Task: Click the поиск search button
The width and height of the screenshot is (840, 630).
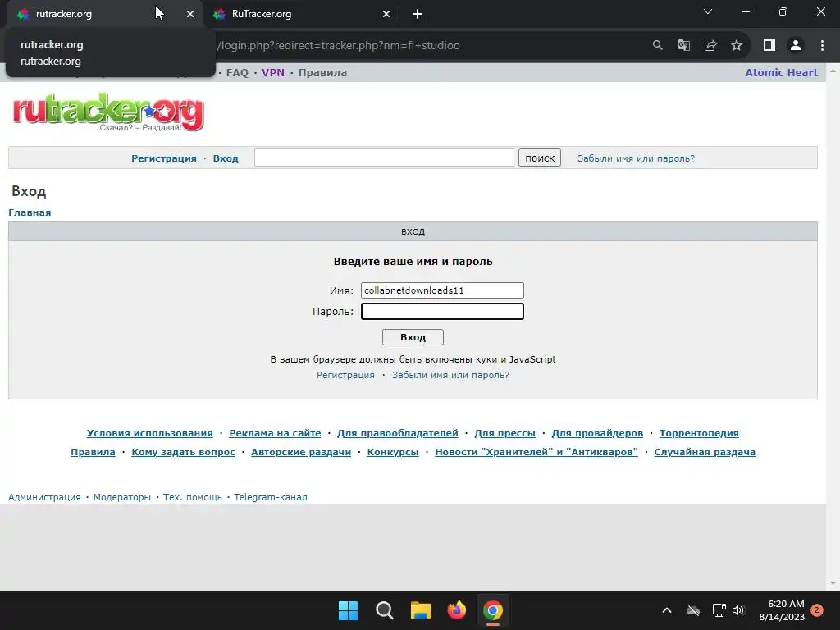Action: [540, 158]
